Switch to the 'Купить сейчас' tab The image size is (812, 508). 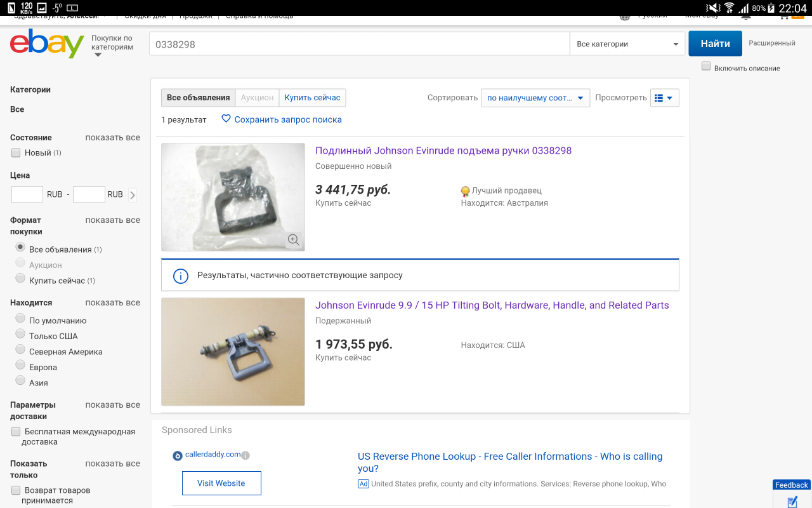[312, 98]
